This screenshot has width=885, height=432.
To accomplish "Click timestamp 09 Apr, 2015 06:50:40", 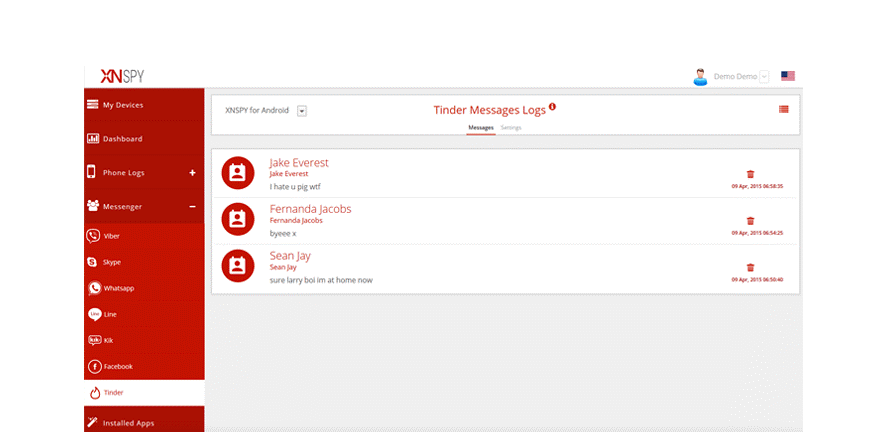I will (757, 280).
